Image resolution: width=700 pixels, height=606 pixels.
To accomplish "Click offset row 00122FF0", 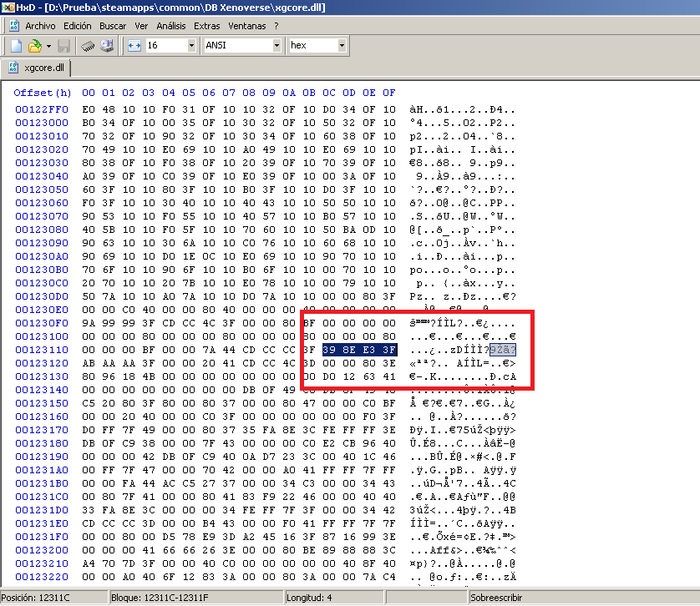I will point(42,109).
